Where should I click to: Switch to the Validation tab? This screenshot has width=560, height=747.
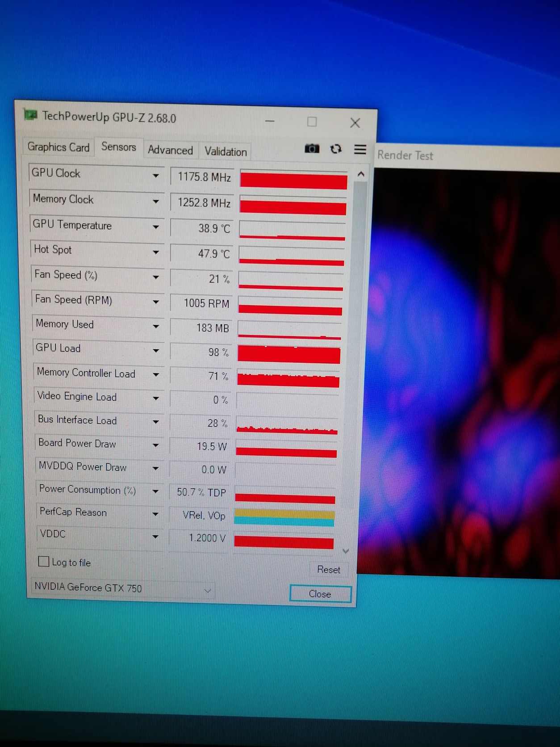coord(226,151)
